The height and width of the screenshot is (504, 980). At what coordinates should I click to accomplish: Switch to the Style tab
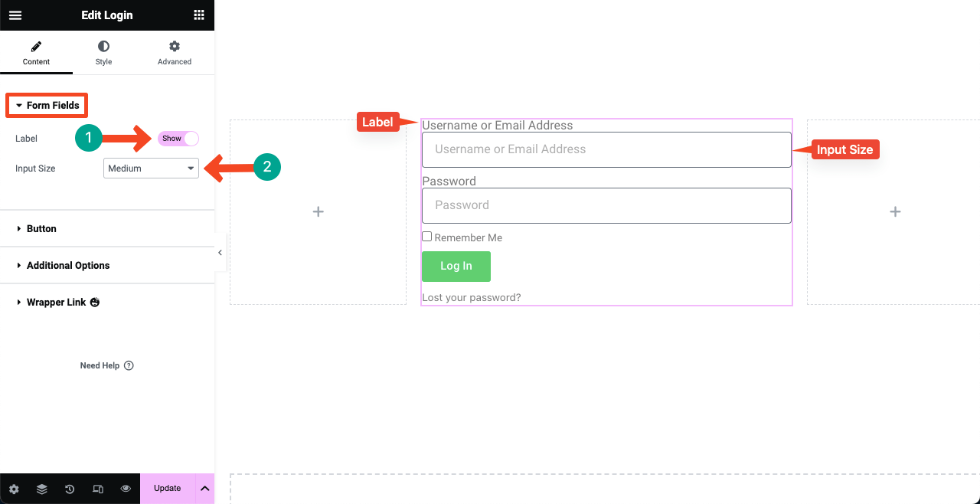(103, 52)
